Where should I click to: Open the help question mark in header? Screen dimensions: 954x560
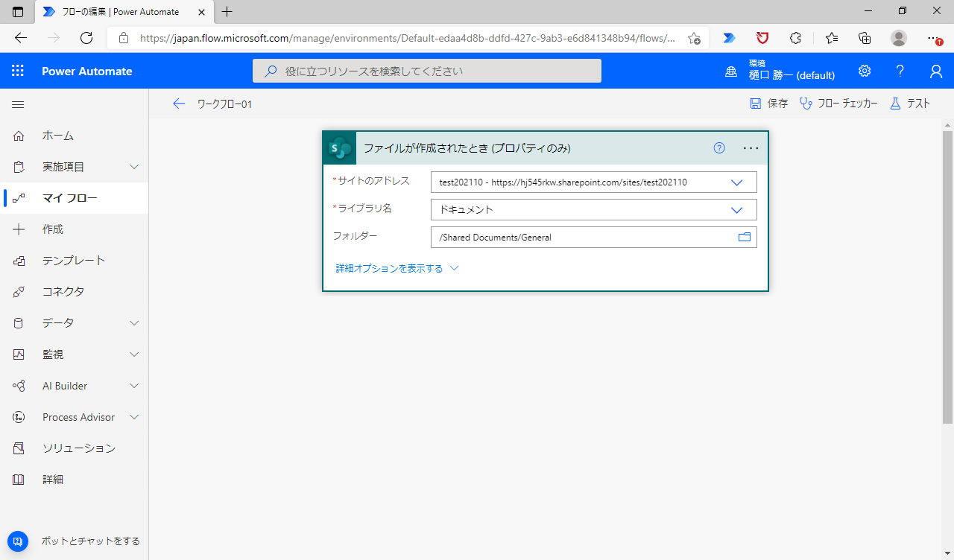pos(900,71)
